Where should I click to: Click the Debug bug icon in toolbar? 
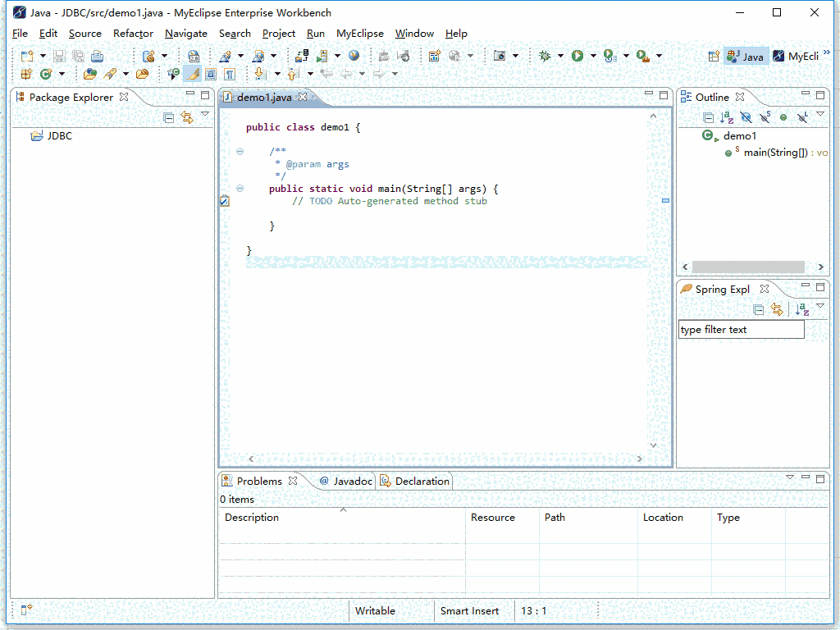[546, 56]
